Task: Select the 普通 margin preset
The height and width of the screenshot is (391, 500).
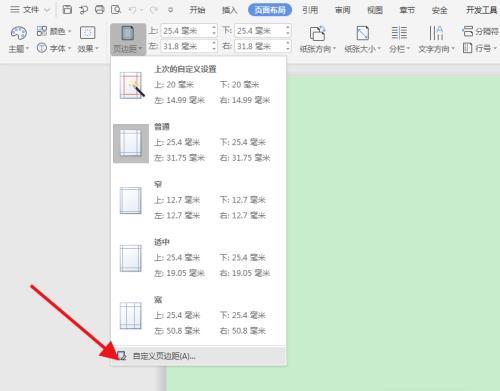Action: click(x=198, y=143)
